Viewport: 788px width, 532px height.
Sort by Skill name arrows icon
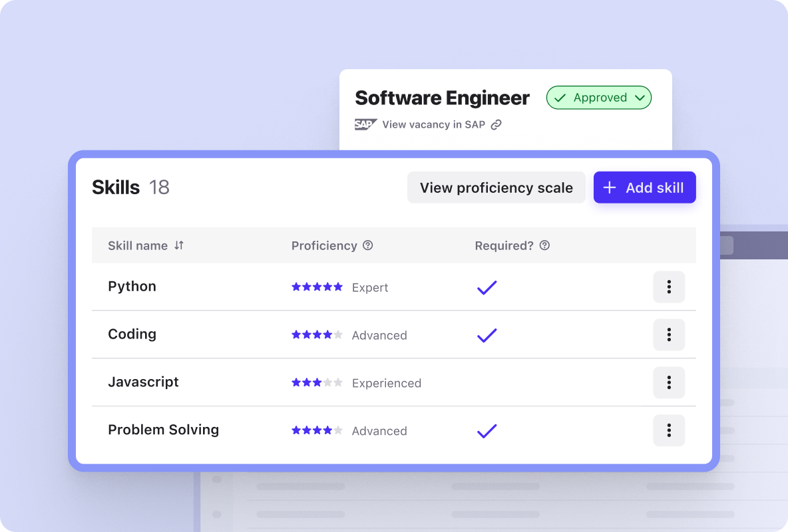coord(179,245)
